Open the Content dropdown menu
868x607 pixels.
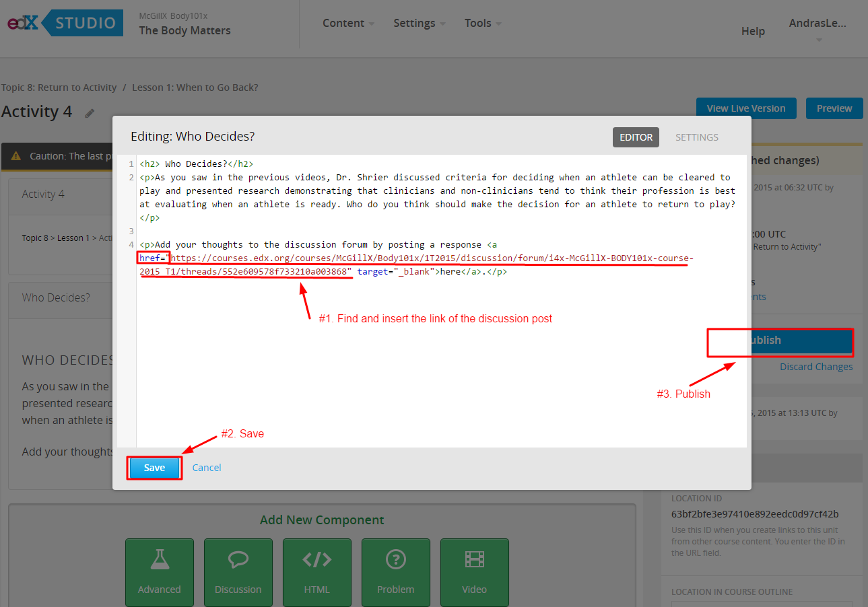(x=348, y=23)
